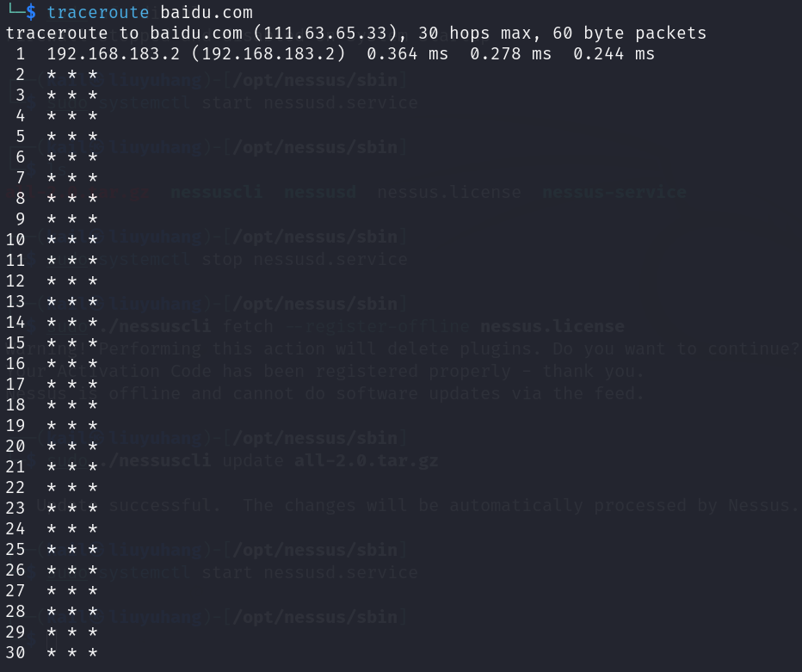
Task: Click the asterisks on hop 30
Action: pyautogui.click(x=72, y=652)
